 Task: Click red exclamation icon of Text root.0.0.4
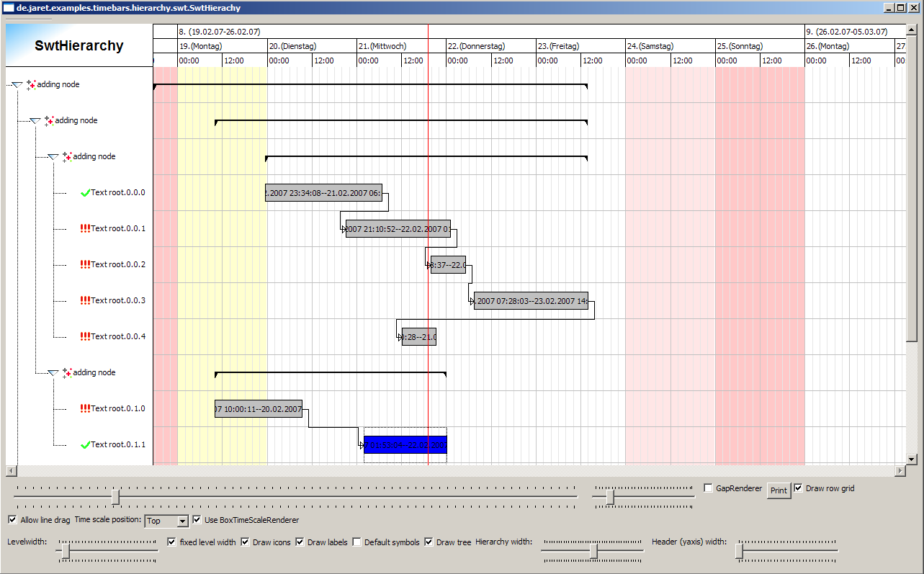85,337
